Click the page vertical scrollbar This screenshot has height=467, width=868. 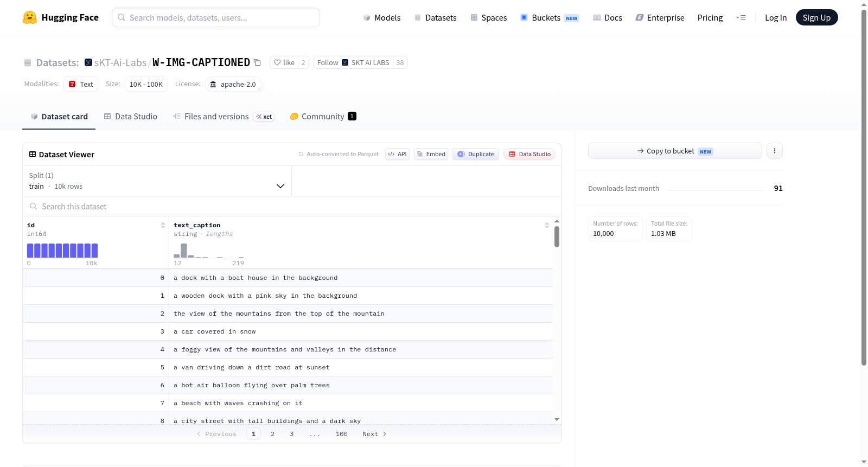click(864, 188)
